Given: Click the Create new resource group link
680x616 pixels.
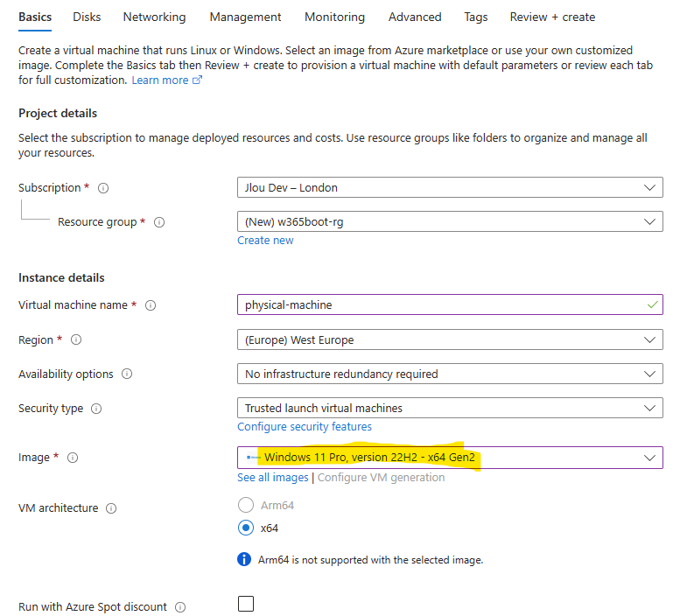Looking at the screenshot, I should [265, 241].
